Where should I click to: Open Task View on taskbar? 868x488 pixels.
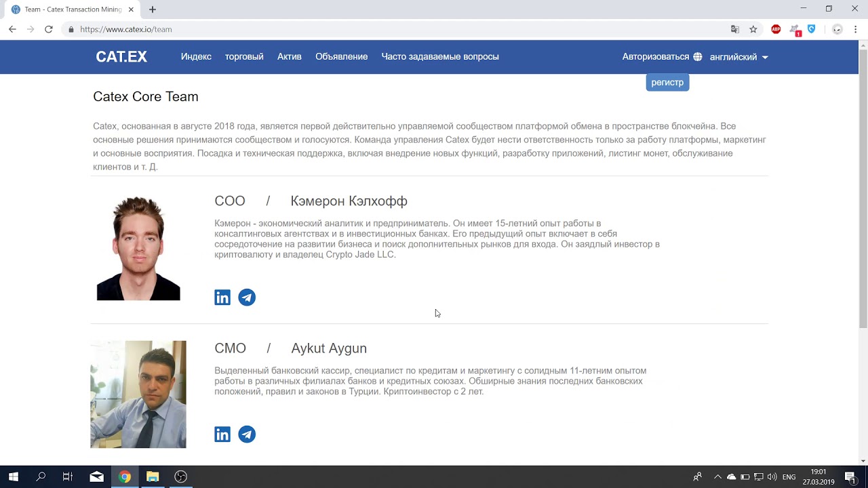point(68,476)
